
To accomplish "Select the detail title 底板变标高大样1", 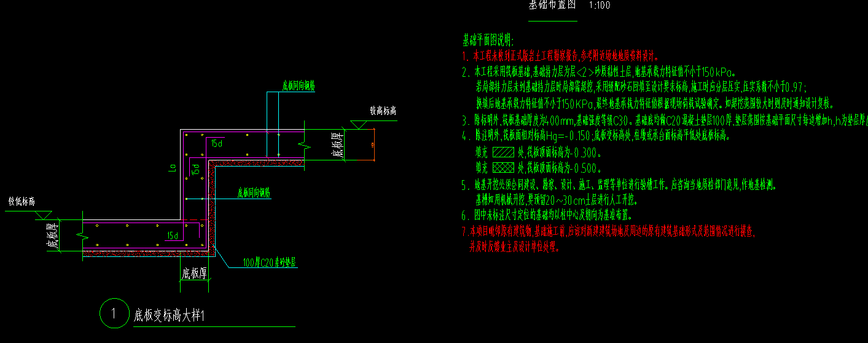I will pos(168,317).
